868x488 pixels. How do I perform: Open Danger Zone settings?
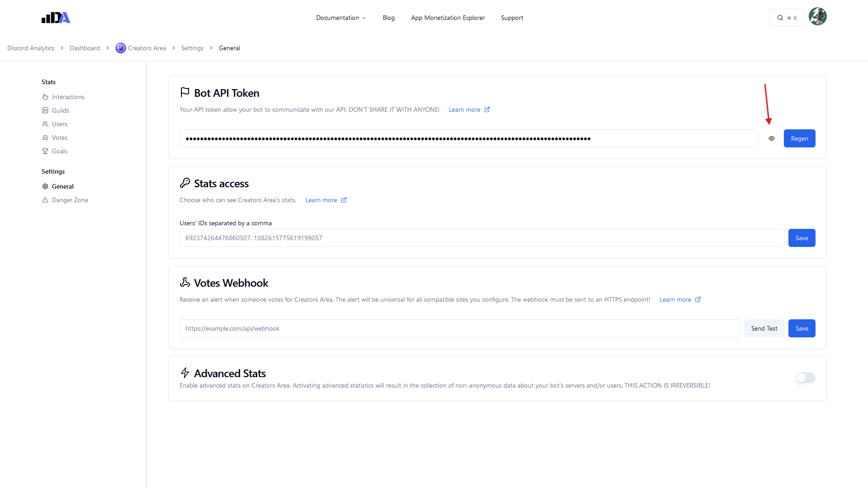(x=70, y=200)
